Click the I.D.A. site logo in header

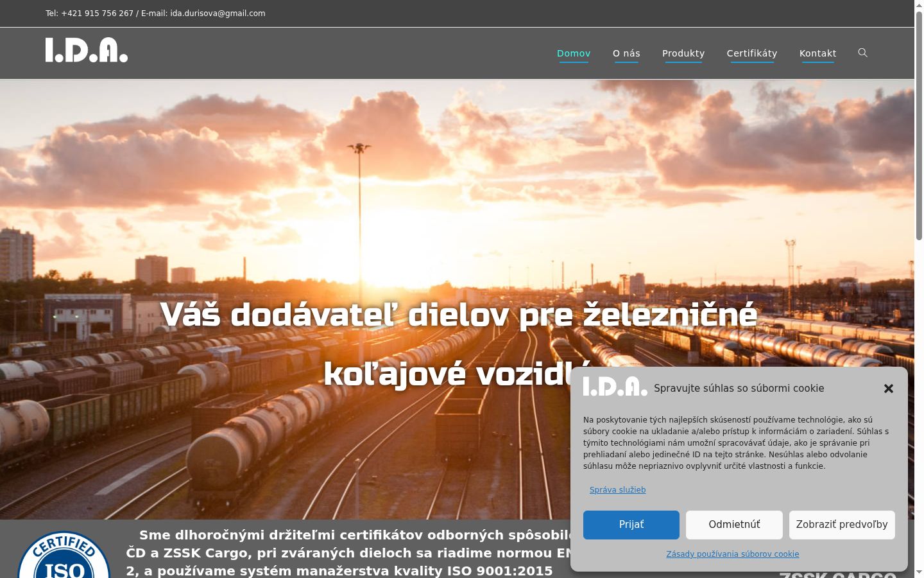87,50
